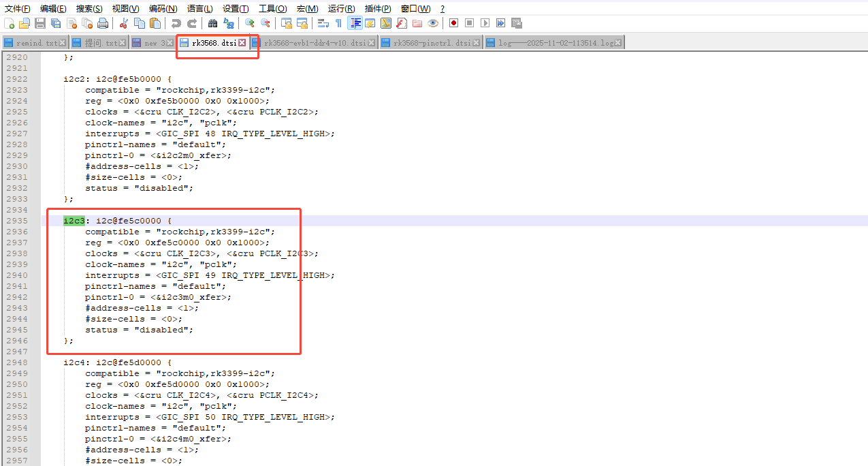Open the 搜索(S) menu
868x466 pixels.
(x=89, y=8)
